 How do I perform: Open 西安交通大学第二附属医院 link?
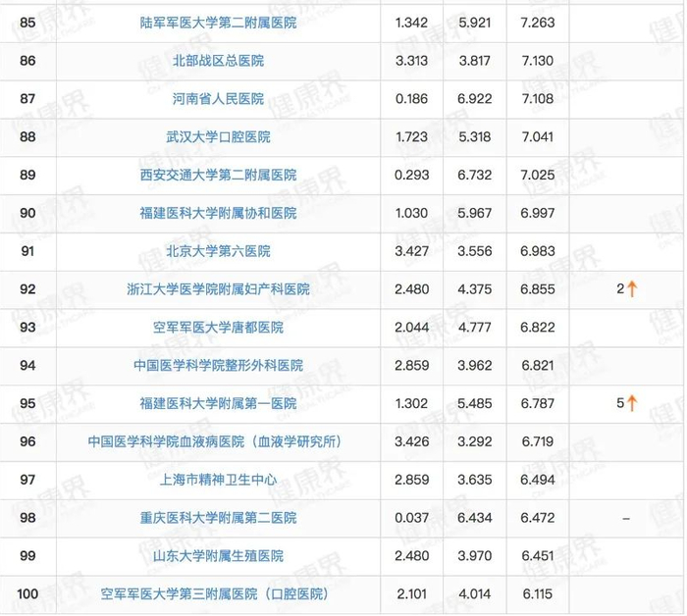(x=218, y=175)
